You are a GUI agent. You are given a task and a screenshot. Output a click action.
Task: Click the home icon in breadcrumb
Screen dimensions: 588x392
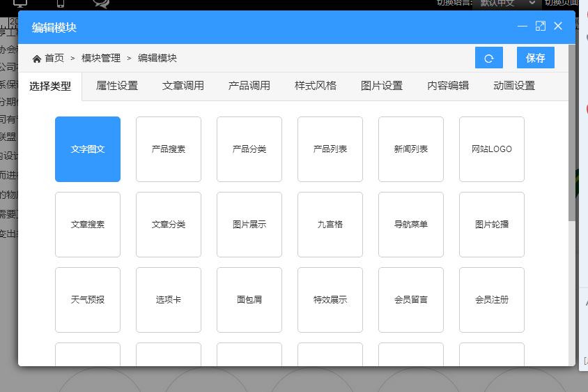[x=37, y=59]
